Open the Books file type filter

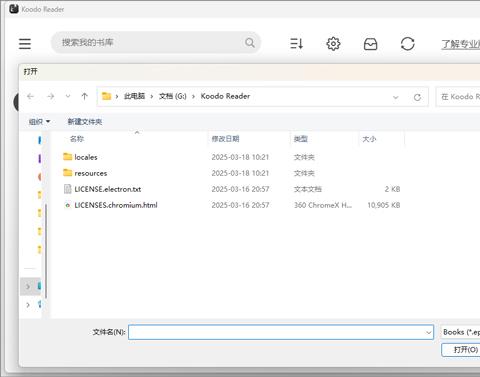(461, 332)
